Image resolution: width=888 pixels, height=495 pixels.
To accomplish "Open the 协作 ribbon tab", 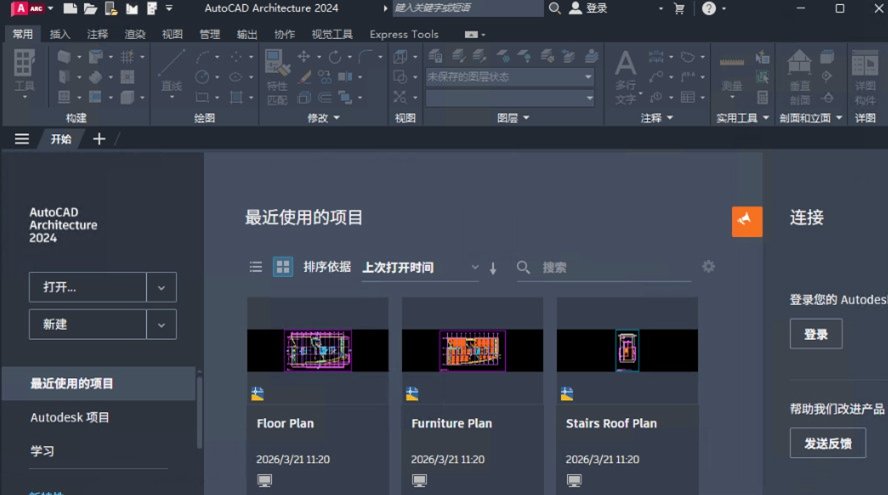I will pyautogui.click(x=284, y=34).
